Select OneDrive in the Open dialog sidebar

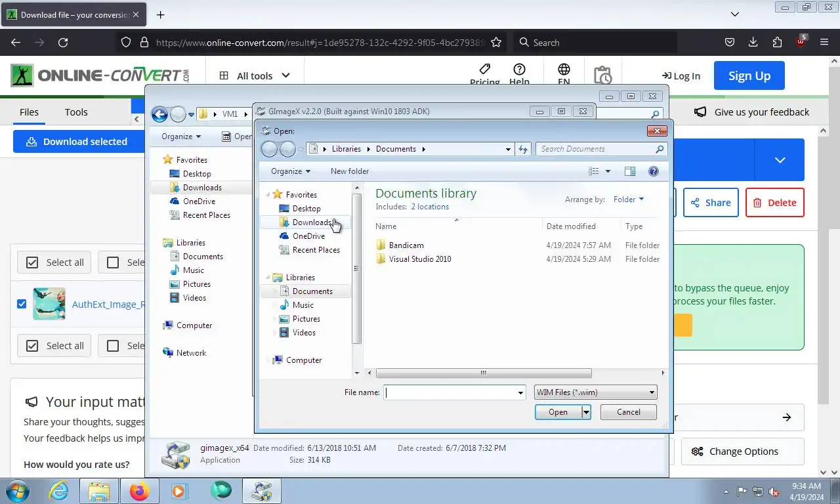point(308,236)
